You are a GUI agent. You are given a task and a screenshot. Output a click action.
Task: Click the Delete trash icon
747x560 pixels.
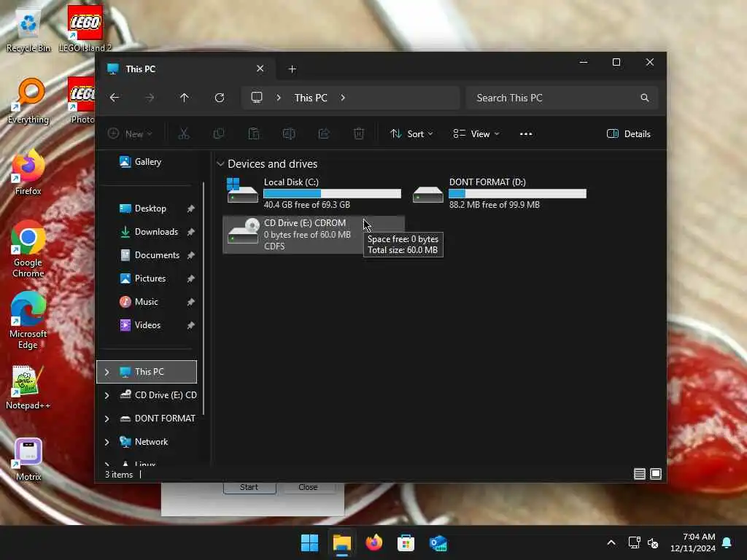click(x=359, y=134)
